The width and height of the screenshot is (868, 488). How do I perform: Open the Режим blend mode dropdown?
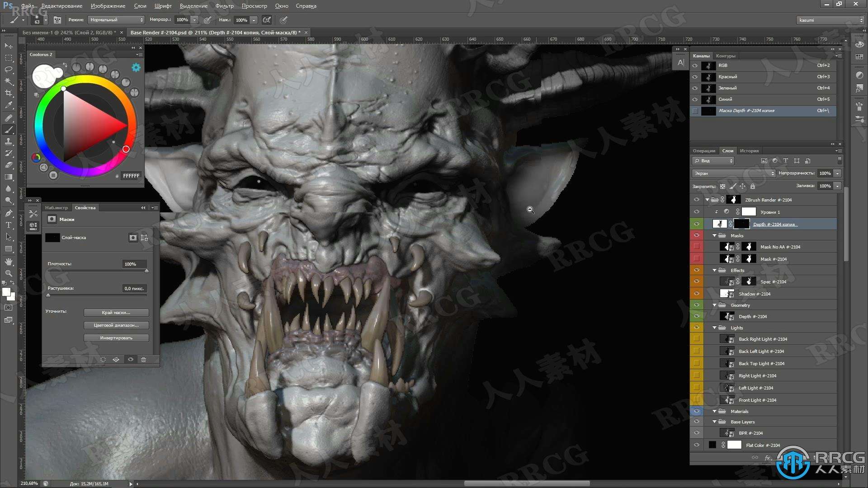(116, 20)
